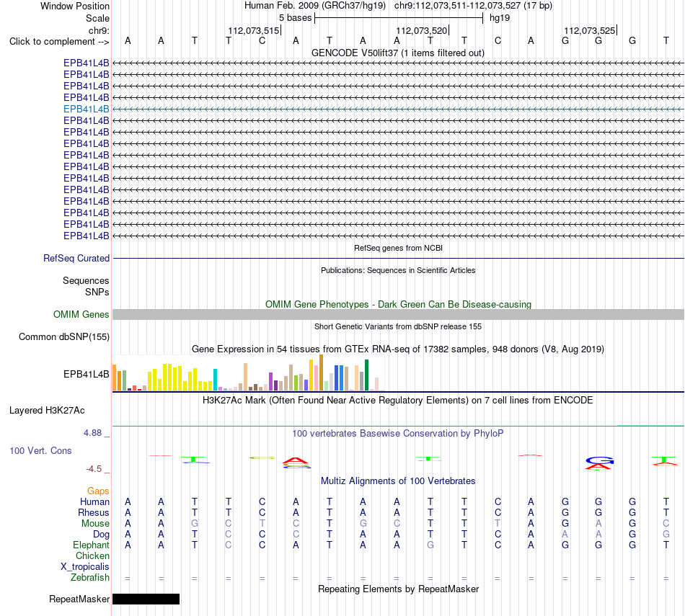Click the OMIM Gene Phenotypes green title
This screenshot has width=685, height=616.
tap(398, 304)
